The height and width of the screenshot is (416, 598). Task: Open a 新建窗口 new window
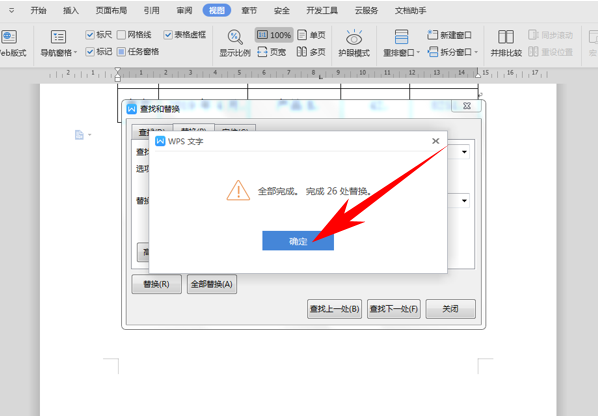(x=449, y=35)
